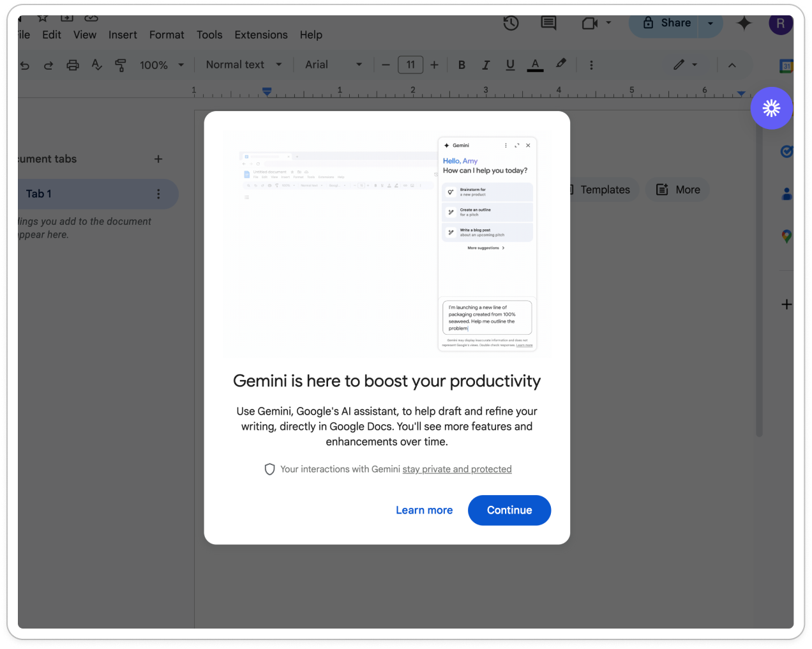Collapse the toolbar with the up chevron
This screenshot has width=812, height=649.
click(x=732, y=65)
